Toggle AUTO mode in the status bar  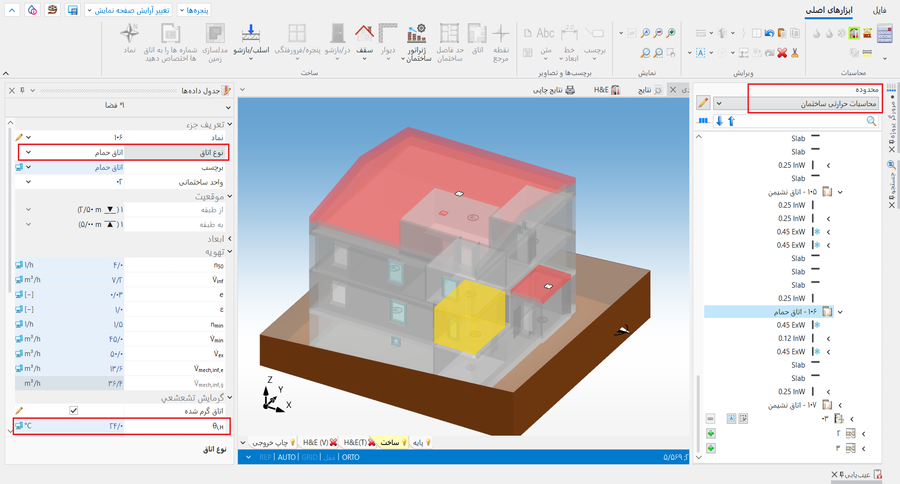coord(286,457)
